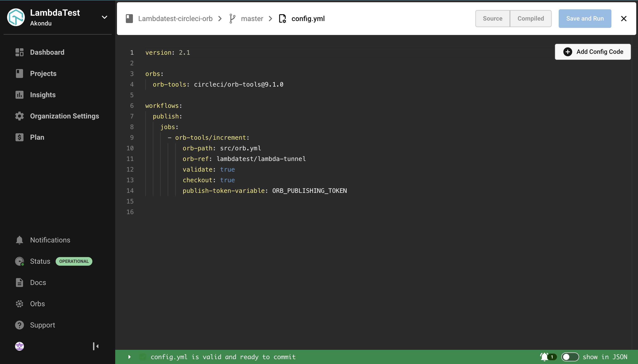Expand the LambdaTest organization dropdown
Image resolution: width=638 pixels, height=364 pixels.
pyautogui.click(x=105, y=17)
